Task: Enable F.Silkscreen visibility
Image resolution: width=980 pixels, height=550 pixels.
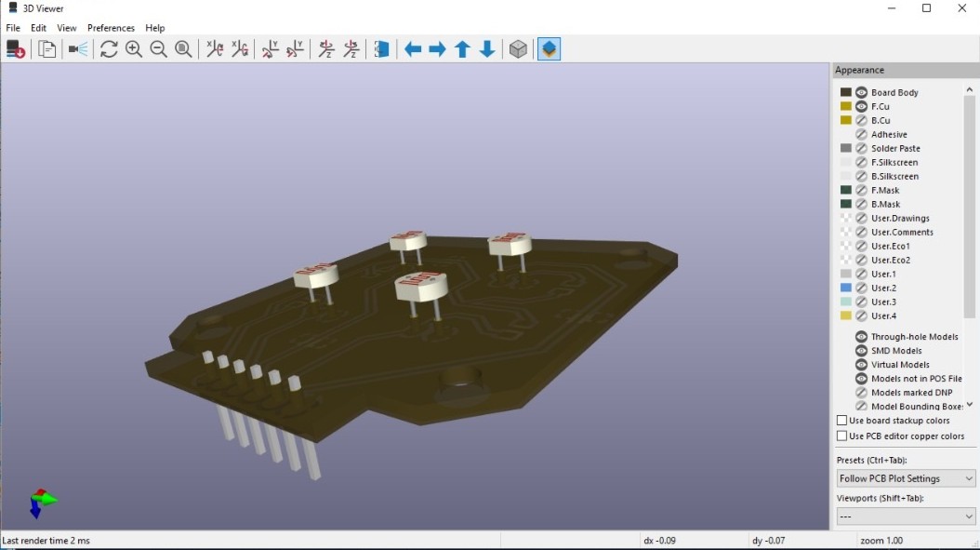Action: tap(861, 162)
